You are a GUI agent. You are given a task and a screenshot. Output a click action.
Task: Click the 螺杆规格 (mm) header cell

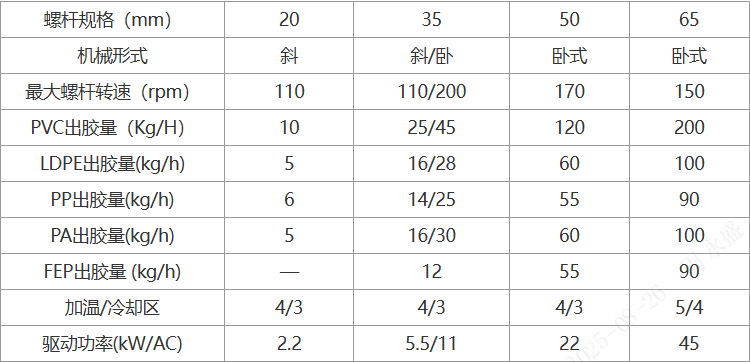coord(112,20)
